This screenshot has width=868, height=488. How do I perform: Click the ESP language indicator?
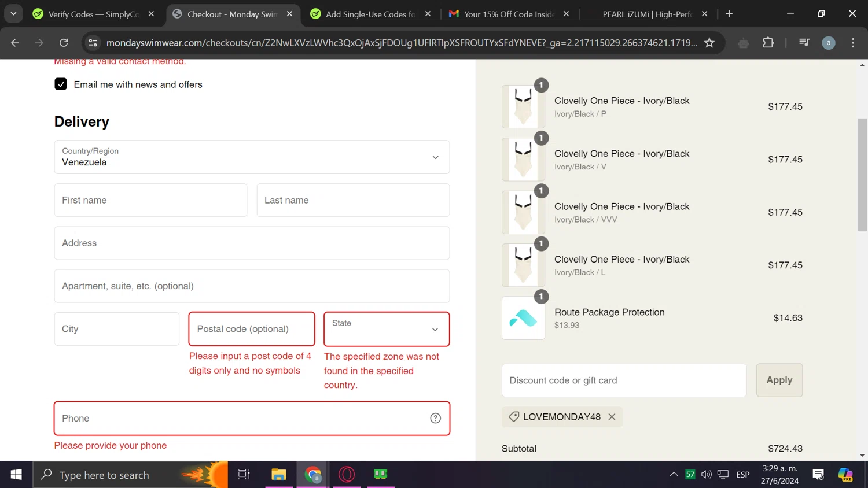[x=743, y=475]
